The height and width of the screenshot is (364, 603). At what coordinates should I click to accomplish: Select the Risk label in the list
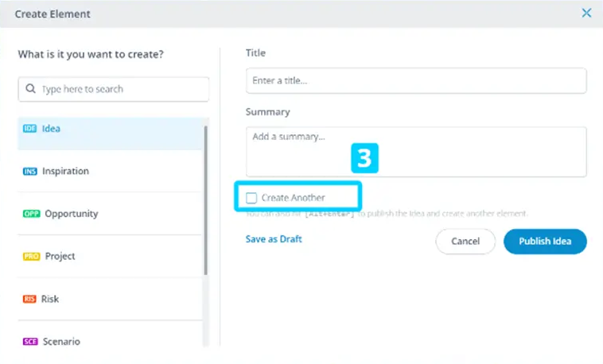pyautogui.click(x=50, y=300)
